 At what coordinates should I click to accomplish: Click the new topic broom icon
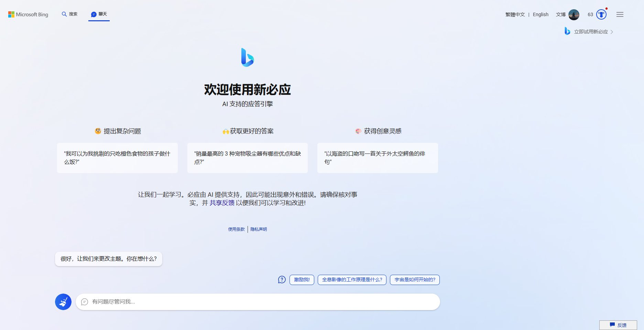[63, 302]
